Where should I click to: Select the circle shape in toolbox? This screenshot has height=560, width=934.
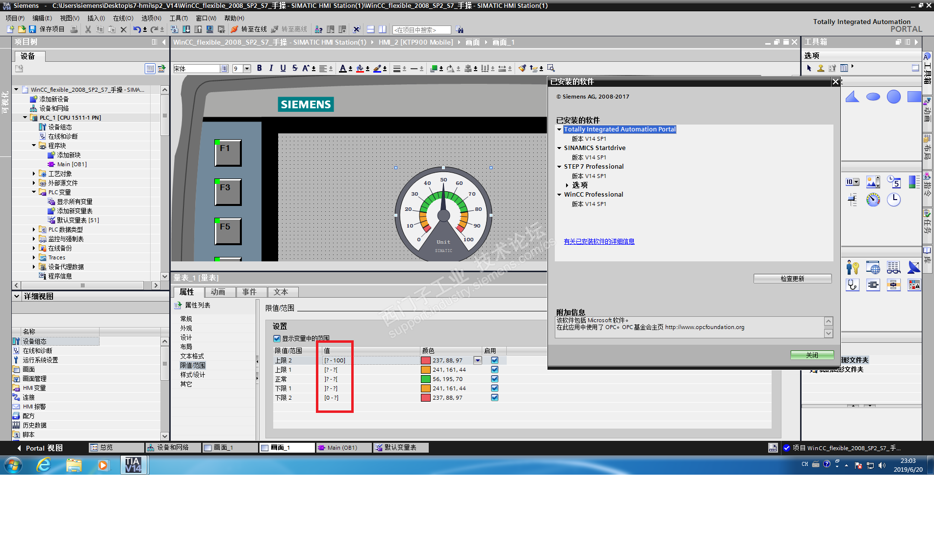pyautogui.click(x=894, y=97)
